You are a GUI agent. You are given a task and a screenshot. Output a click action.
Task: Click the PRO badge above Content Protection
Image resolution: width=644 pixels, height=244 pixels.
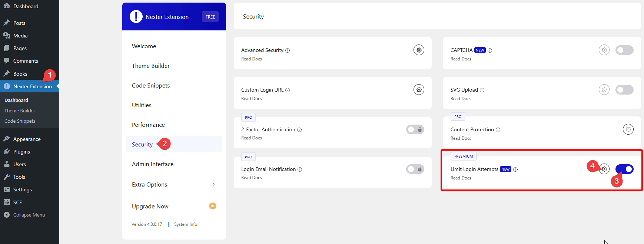click(x=458, y=116)
